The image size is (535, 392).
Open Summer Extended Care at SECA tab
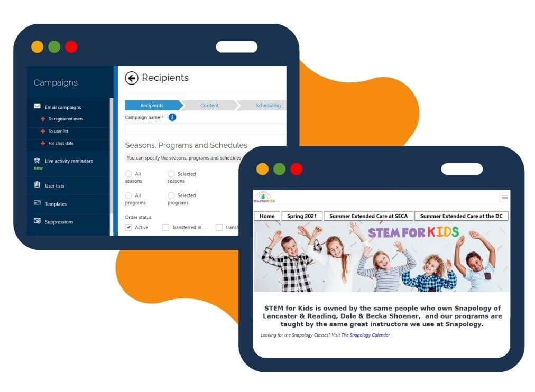point(368,216)
